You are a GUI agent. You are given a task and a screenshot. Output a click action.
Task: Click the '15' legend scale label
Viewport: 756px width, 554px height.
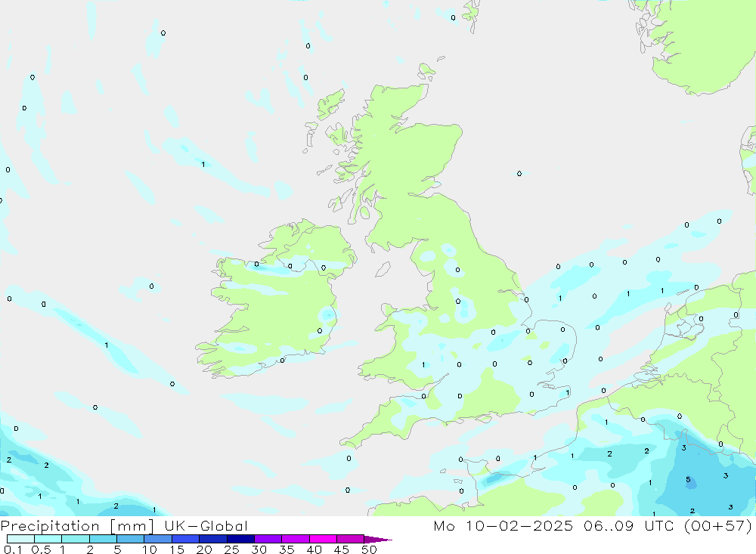[177, 549]
